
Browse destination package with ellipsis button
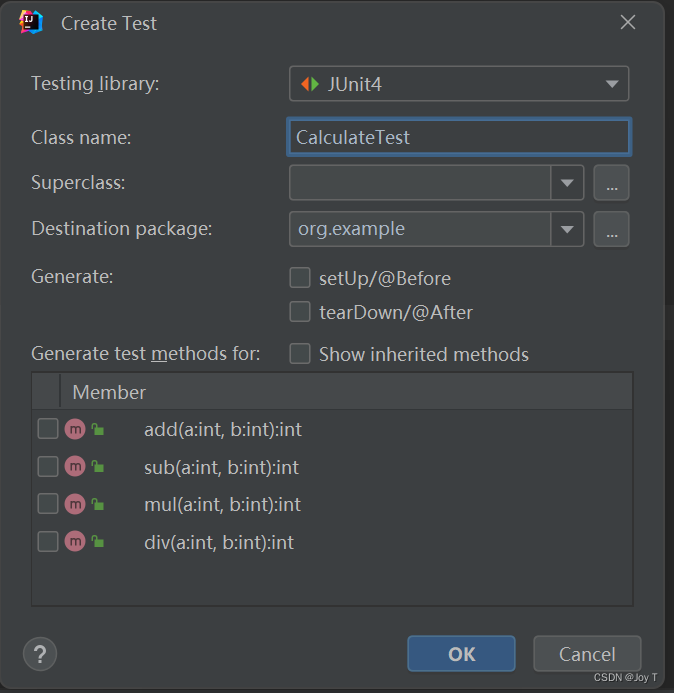click(611, 229)
